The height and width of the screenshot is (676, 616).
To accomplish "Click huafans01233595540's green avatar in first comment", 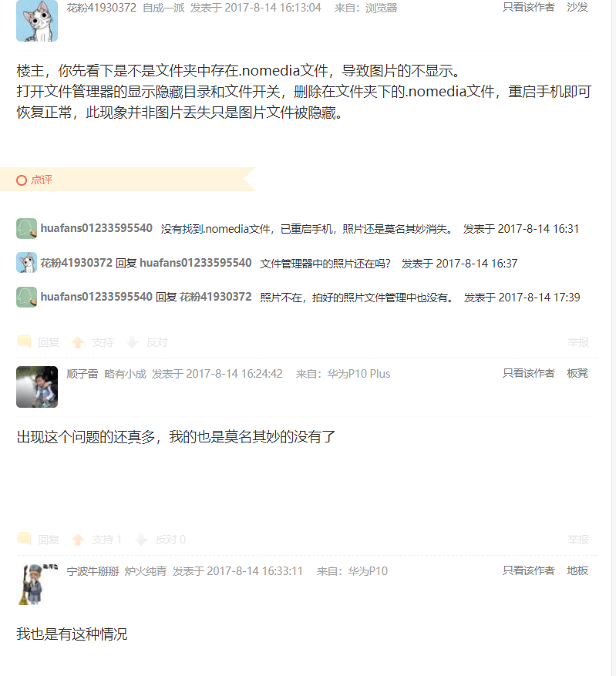I will tap(27, 228).
